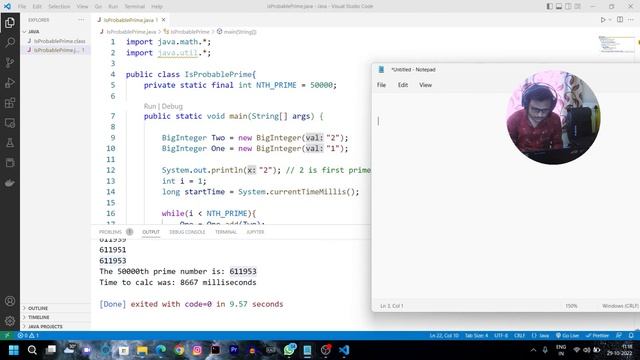
Task: Open Notepad's File menu
Action: coord(381,85)
